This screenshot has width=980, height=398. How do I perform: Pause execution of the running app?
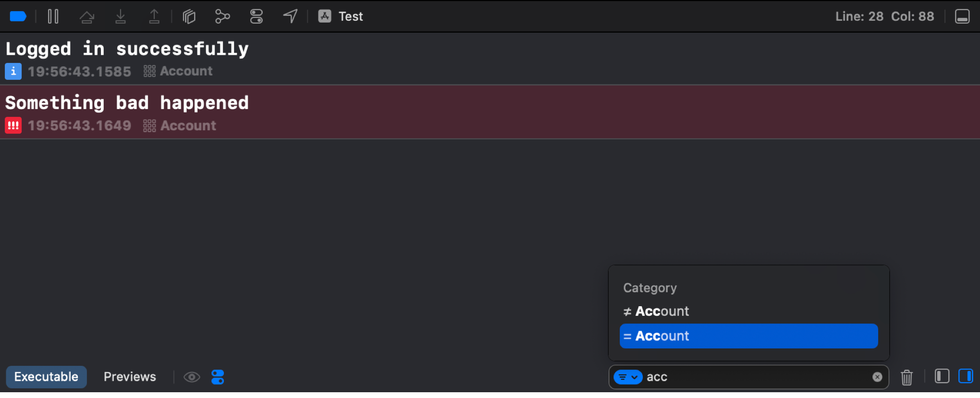tap(53, 16)
